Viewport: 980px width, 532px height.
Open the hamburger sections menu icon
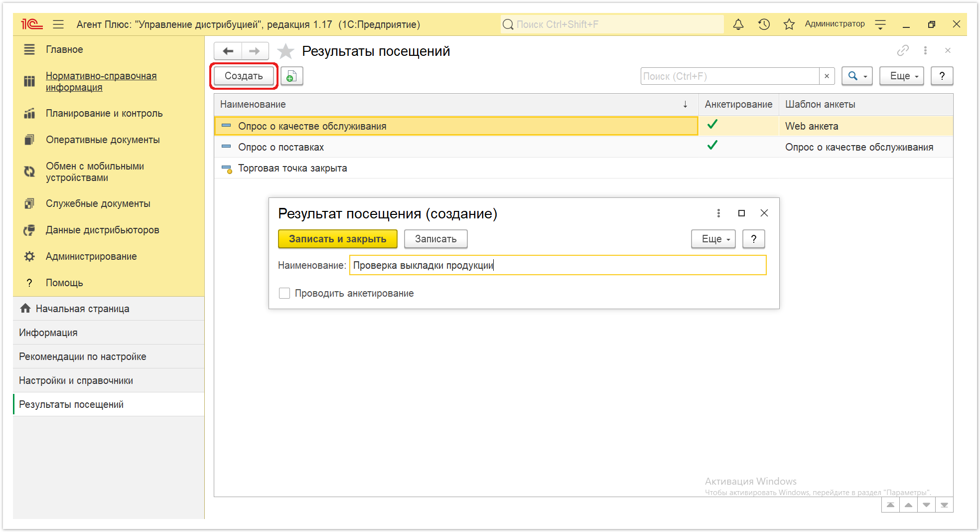click(58, 24)
